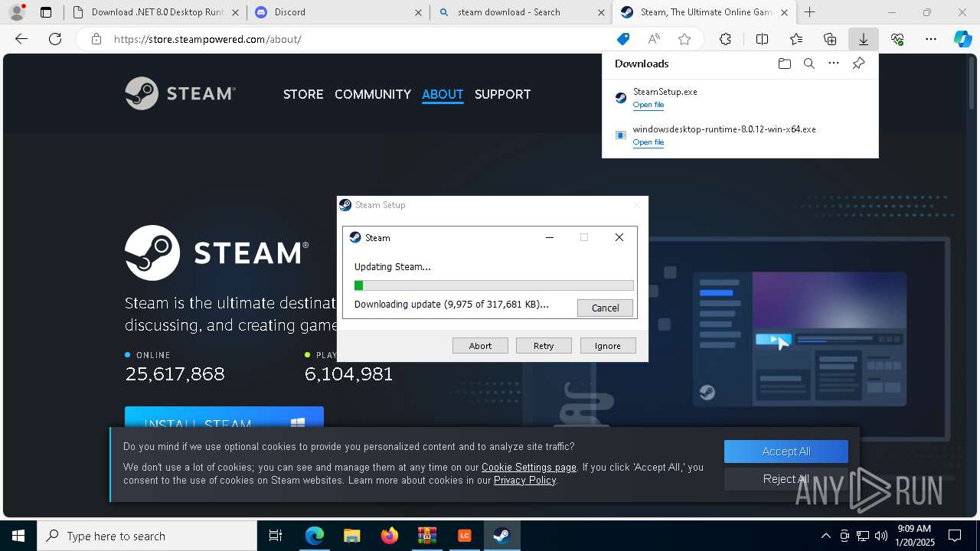Screen dimensions: 980x551
Task: Open Browser essentials heart icon
Action: click(897, 39)
